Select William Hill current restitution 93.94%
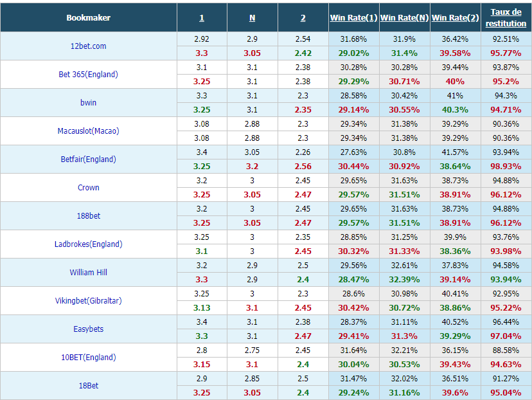The image size is (532, 400). [x=506, y=280]
